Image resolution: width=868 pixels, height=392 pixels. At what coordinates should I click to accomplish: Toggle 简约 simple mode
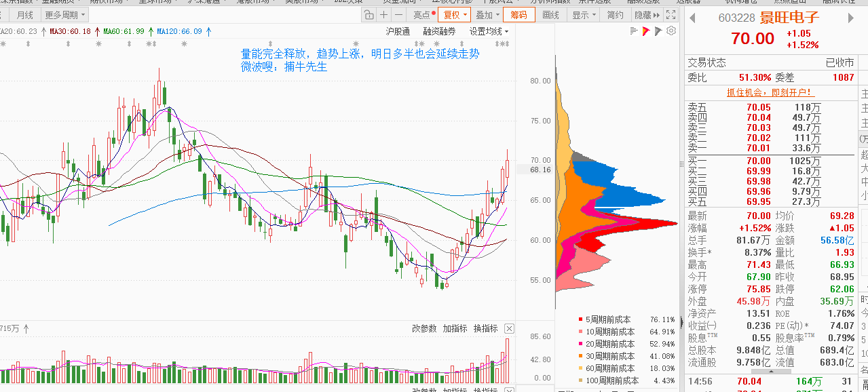coord(615,14)
